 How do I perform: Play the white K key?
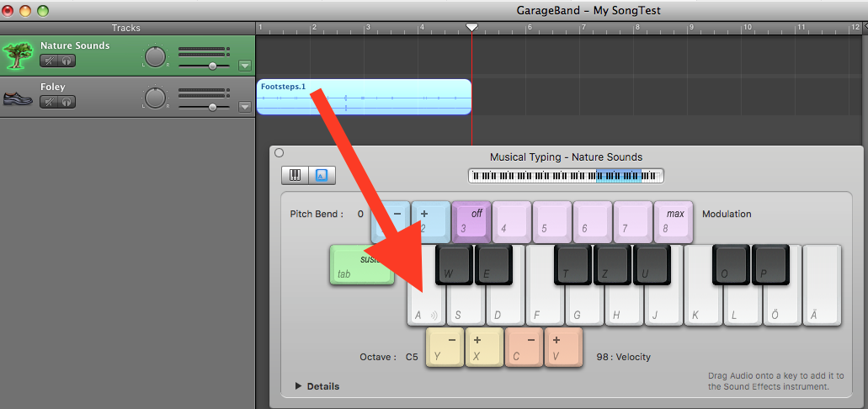[703, 307]
